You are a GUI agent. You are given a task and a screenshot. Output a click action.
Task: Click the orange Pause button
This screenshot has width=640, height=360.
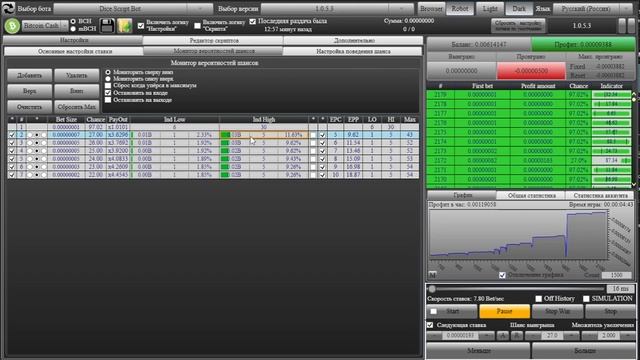(x=504, y=311)
